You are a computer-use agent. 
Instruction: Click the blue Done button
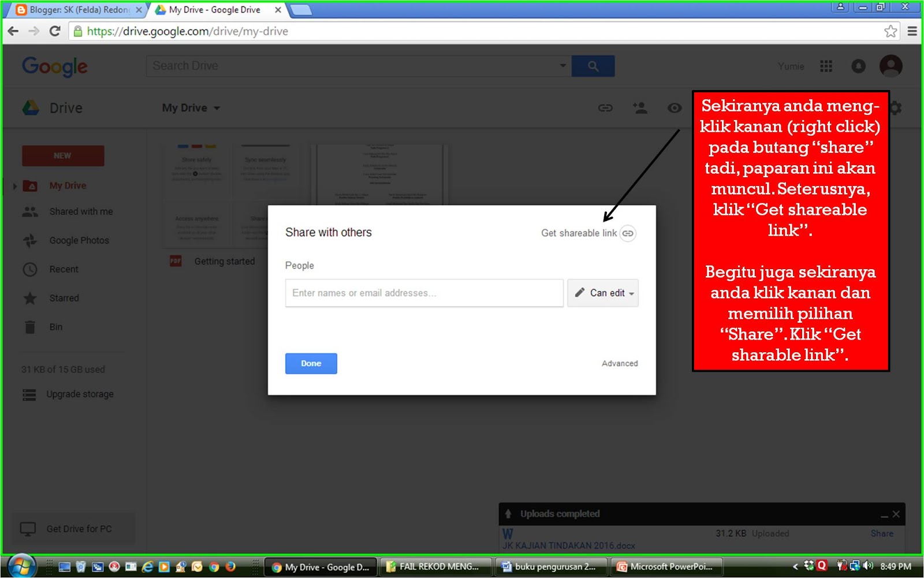[x=311, y=363]
